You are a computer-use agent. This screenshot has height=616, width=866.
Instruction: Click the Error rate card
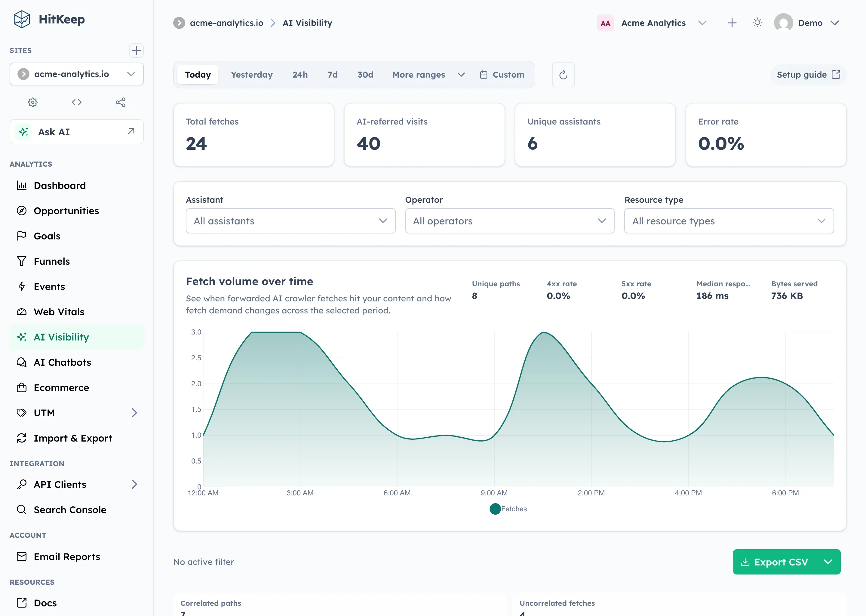(x=766, y=135)
